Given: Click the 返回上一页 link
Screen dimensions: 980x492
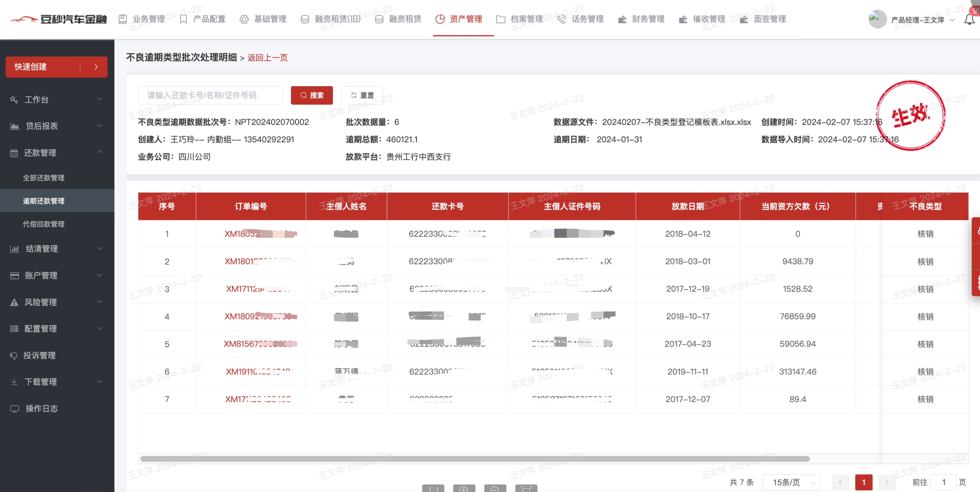Looking at the screenshot, I should click(267, 57).
